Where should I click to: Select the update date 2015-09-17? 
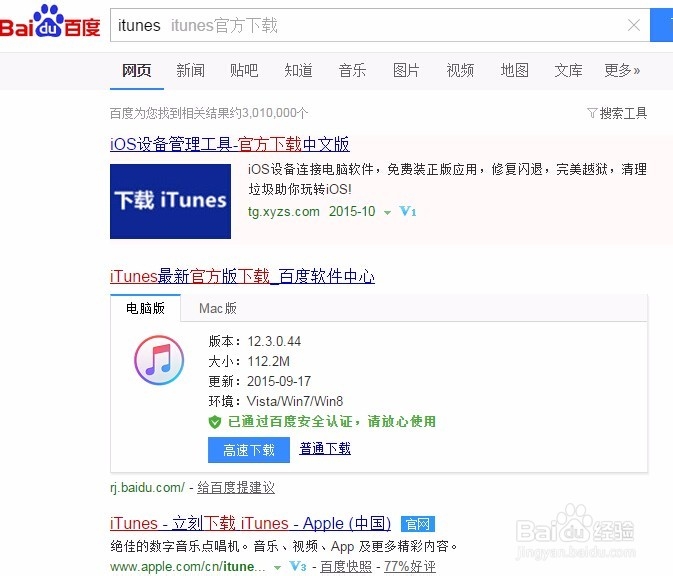(279, 381)
